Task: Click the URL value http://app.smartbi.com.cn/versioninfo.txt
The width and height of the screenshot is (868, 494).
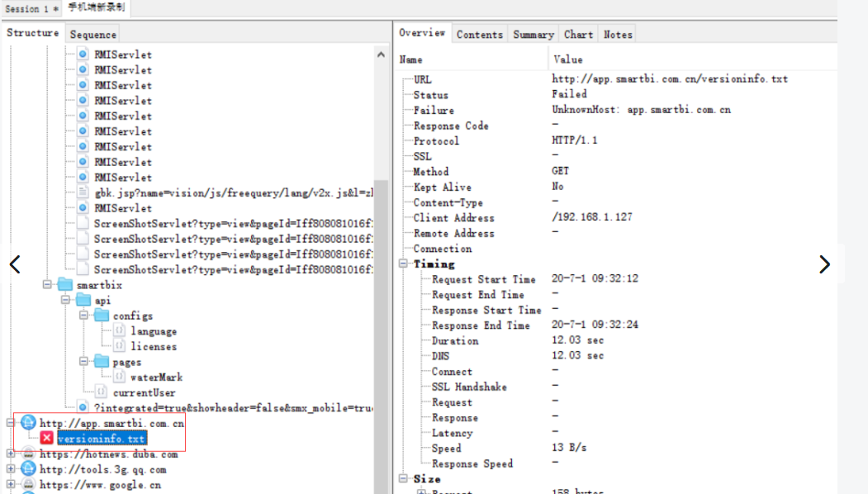Action: [x=670, y=78]
